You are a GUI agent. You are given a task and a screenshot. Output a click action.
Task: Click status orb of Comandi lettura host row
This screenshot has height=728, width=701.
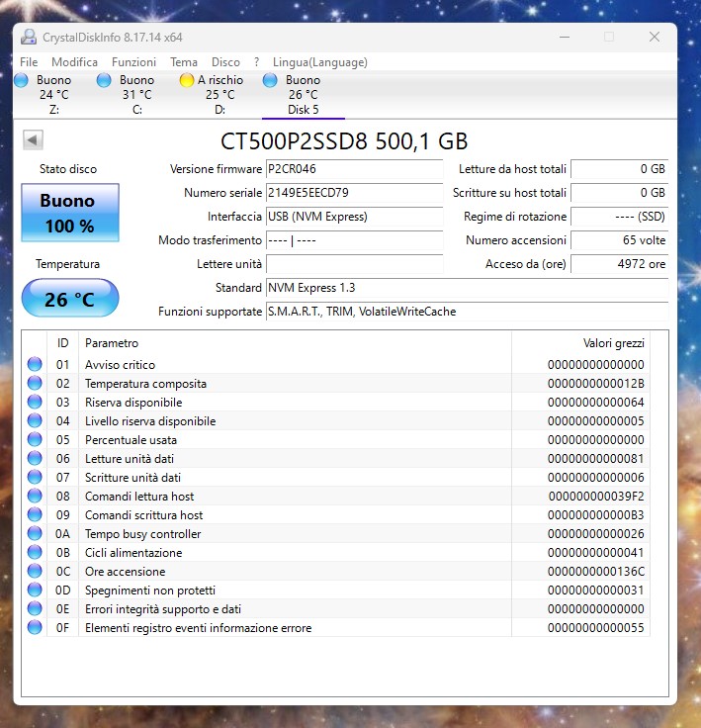tap(35, 496)
